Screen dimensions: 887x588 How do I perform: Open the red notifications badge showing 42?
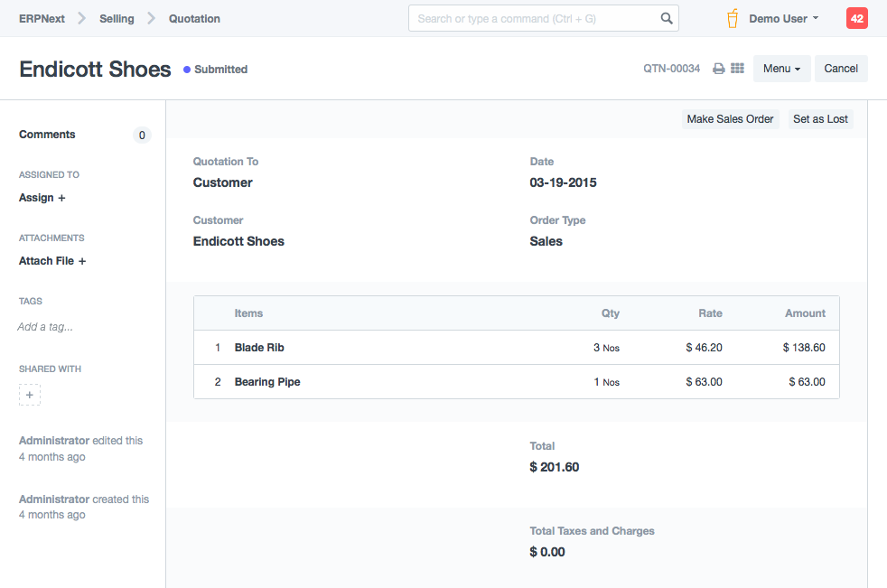tap(856, 18)
